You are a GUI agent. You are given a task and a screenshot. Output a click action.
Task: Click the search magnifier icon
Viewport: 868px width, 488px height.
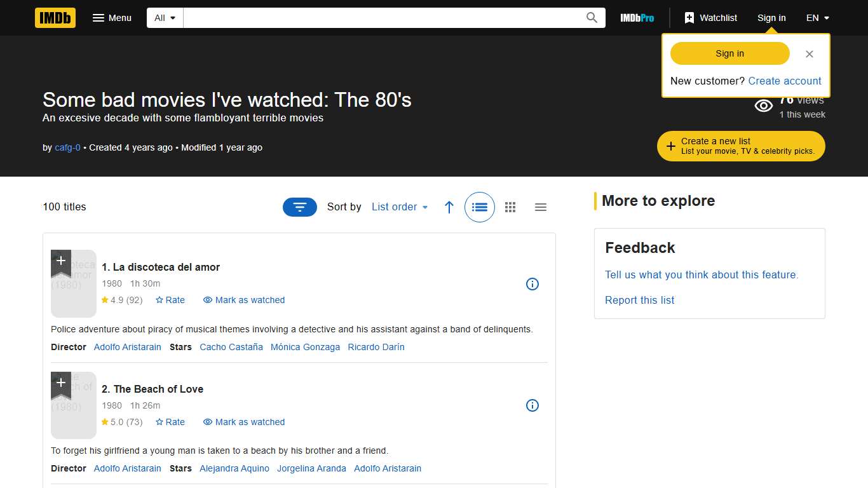[x=591, y=17]
